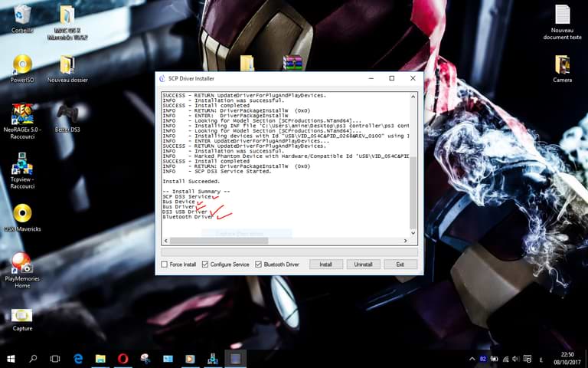Open the Windows Start menu
Screen dimensions: 588x368
(x=11, y=359)
